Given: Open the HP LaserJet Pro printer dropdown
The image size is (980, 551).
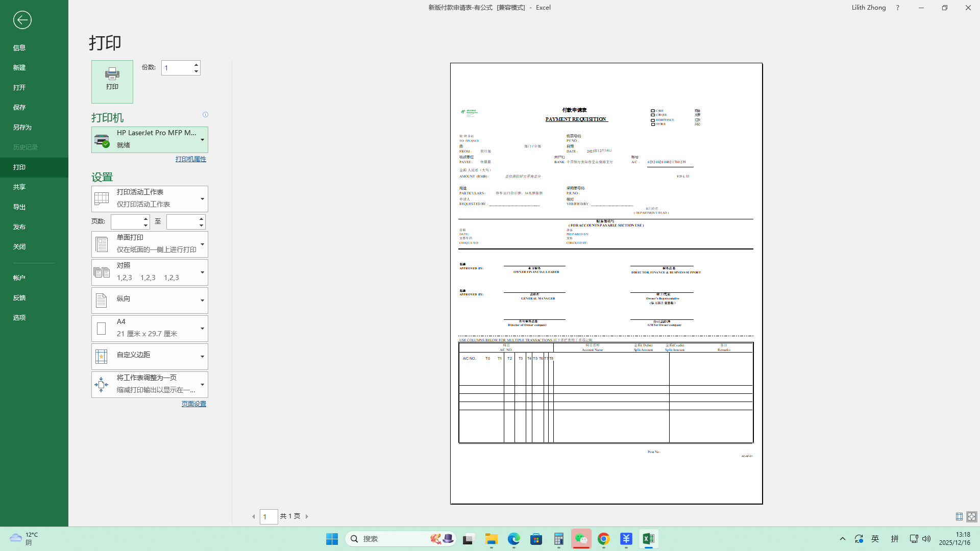Looking at the screenshot, I should [150, 140].
